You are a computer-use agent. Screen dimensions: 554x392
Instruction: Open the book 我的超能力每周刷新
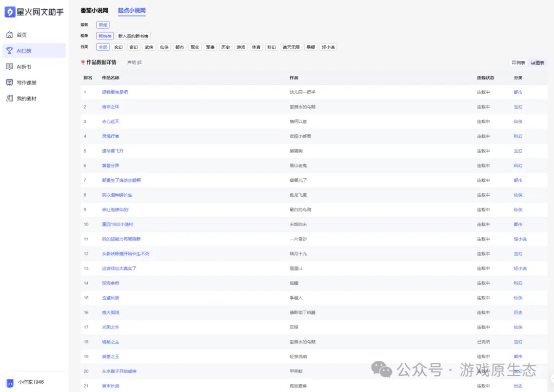121,239
